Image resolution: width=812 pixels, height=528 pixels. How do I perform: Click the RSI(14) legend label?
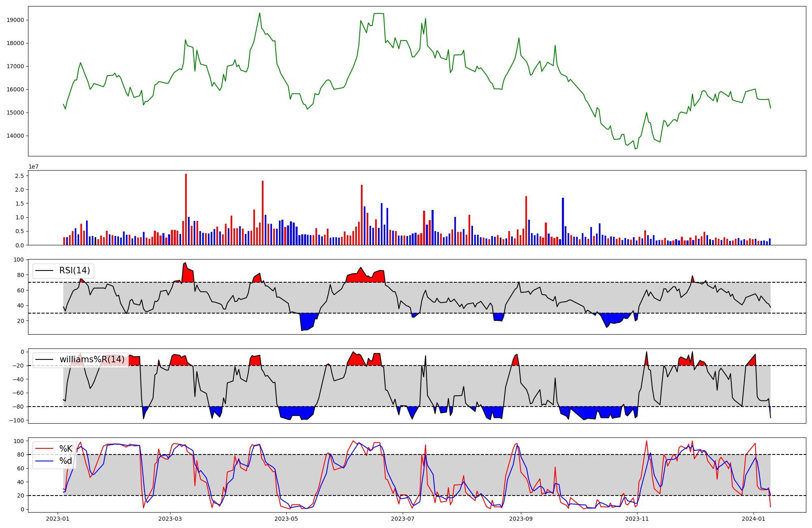tap(74, 270)
